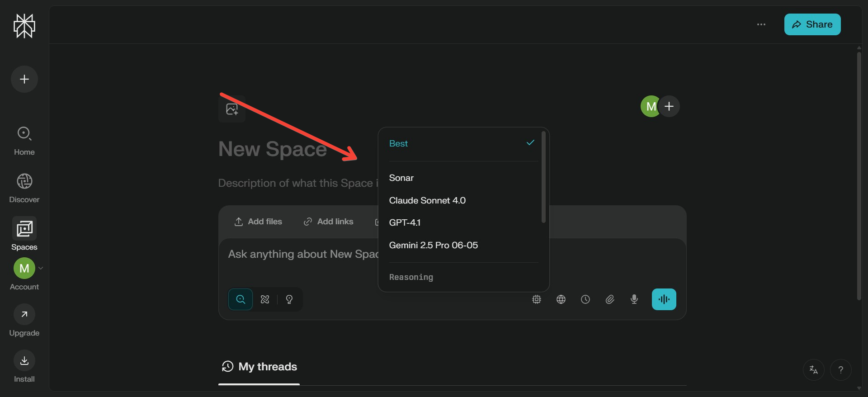Open the Account avatar menu
The width and height of the screenshot is (868, 397).
point(24,269)
